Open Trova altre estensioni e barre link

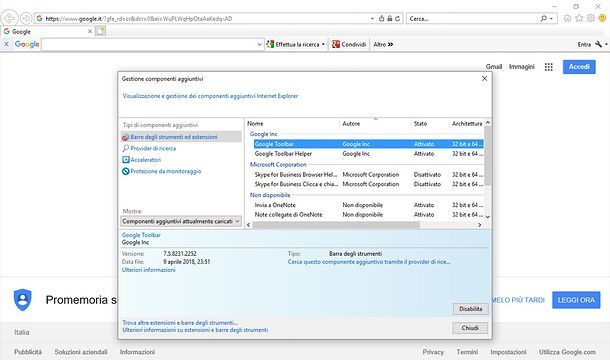coord(180,323)
